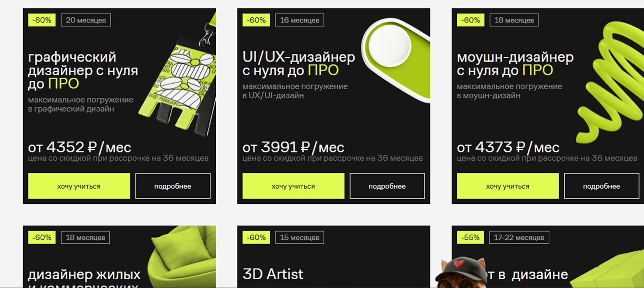Open the 'графический дизайнер с нуля до ПРО' title

83,70
